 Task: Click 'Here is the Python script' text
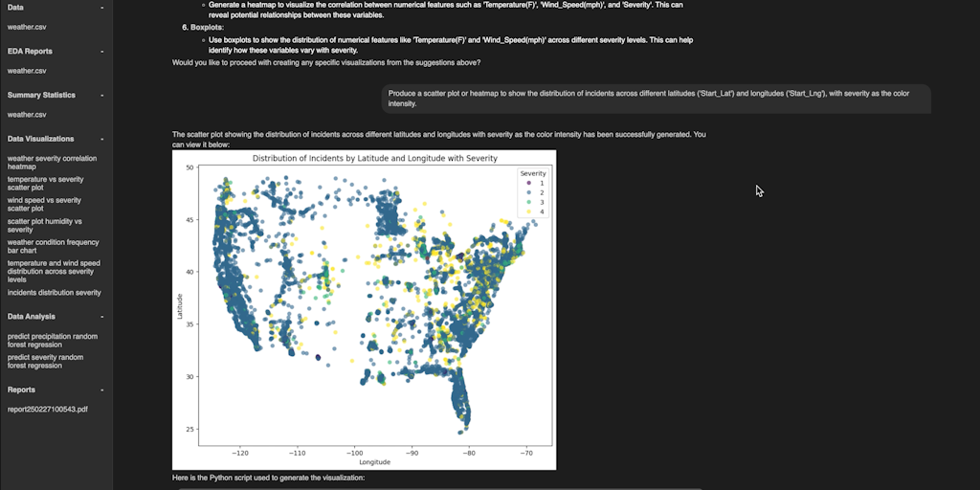(268, 479)
